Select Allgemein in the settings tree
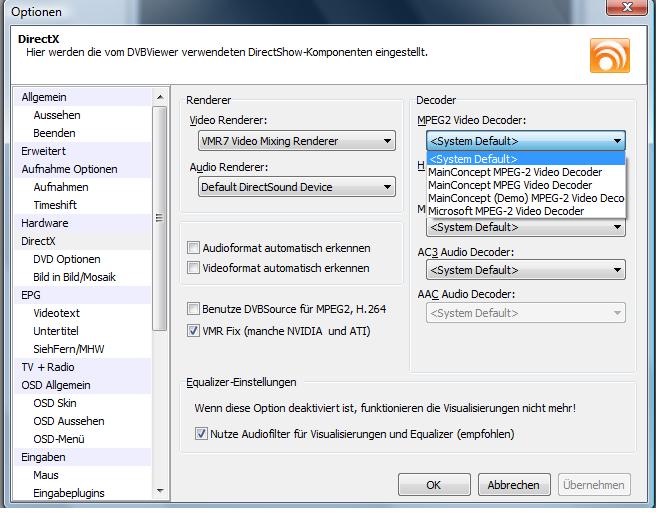The width and height of the screenshot is (656, 516). pos(44,97)
